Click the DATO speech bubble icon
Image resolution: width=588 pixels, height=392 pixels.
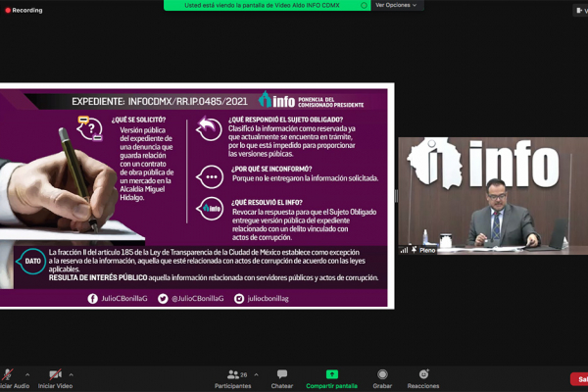(x=31, y=261)
